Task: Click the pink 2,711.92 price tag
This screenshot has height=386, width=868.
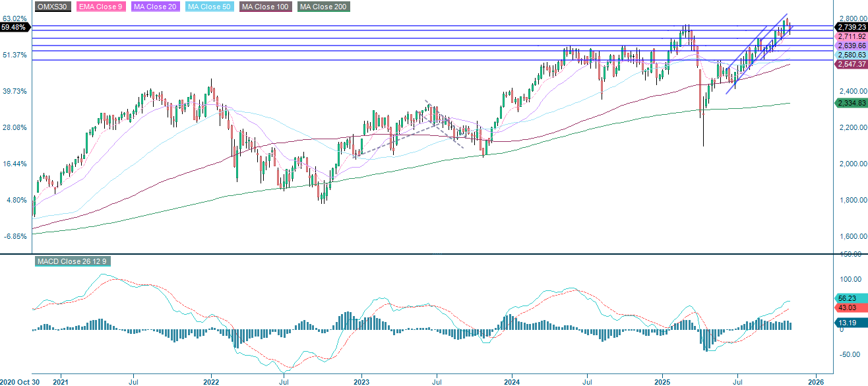Action: click(851, 36)
